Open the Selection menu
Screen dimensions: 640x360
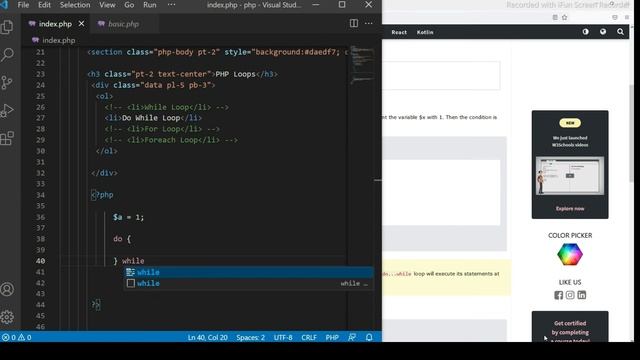pyautogui.click(x=75, y=5)
